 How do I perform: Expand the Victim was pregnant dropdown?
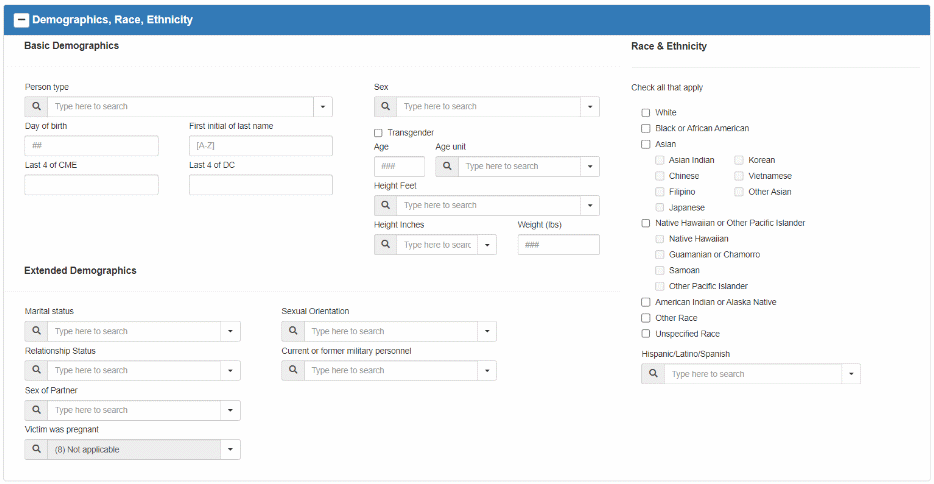pos(230,450)
